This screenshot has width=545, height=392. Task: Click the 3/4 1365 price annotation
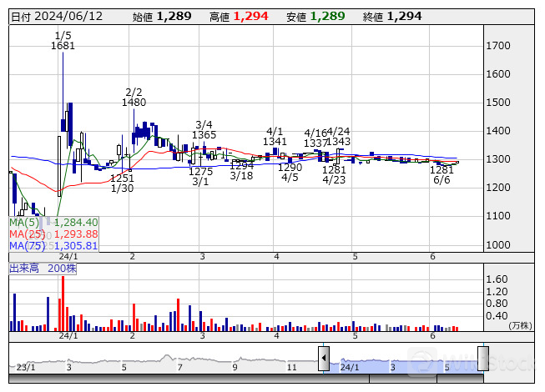(x=204, y=129)
